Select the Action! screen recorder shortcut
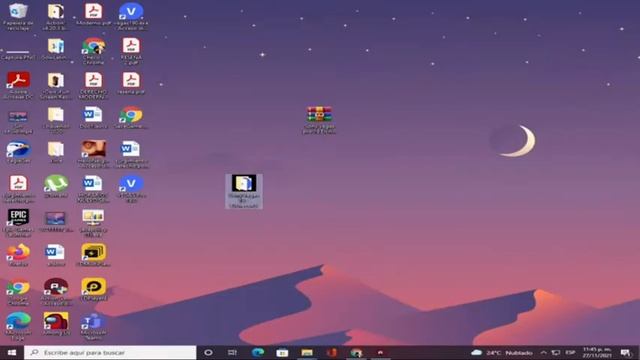Screen dimensions: 640x360 [56, 292]
